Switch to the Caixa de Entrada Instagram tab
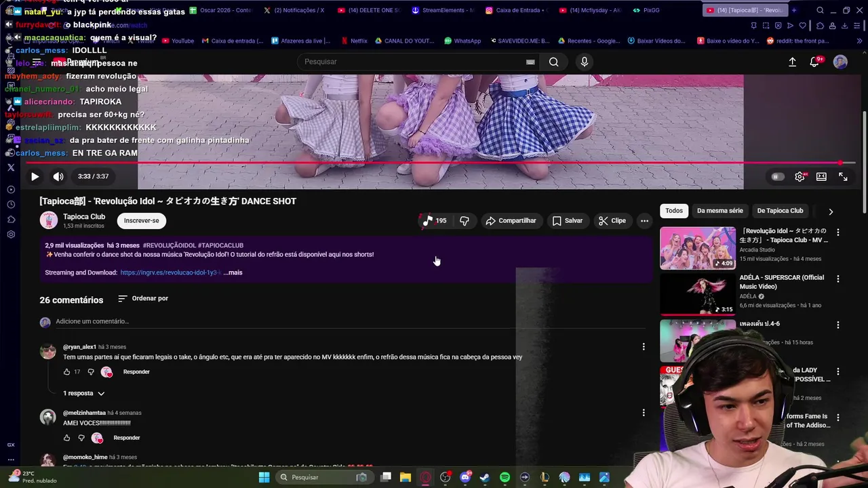The width and height of the screenshot is (868, 488). click(x=516, y=10)
